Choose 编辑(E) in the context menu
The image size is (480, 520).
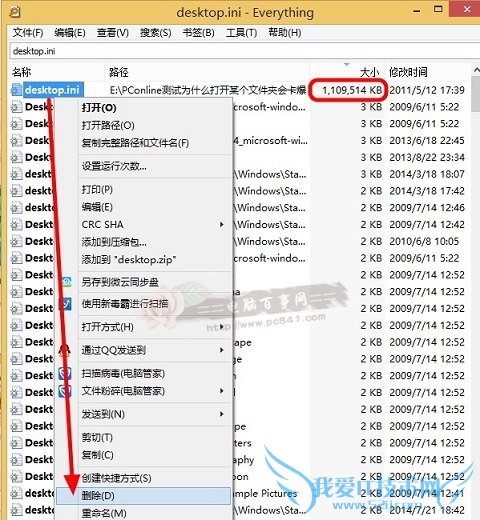tap(97, 207)
